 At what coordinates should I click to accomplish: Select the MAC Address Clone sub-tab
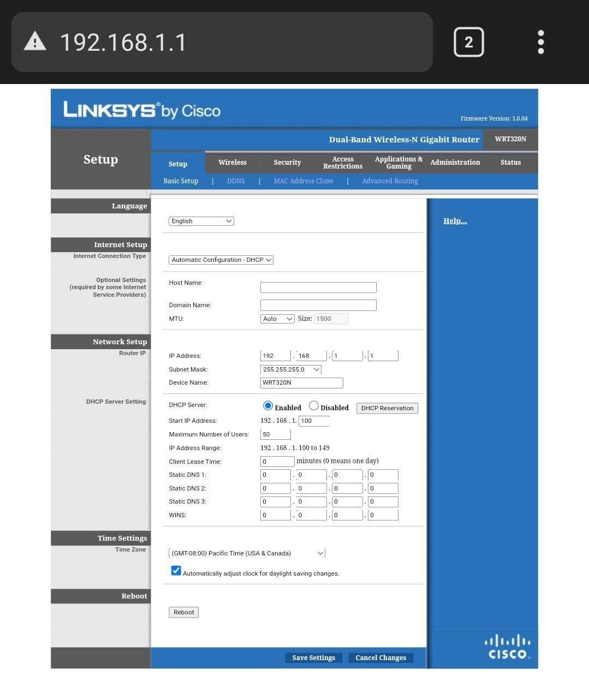304,181
